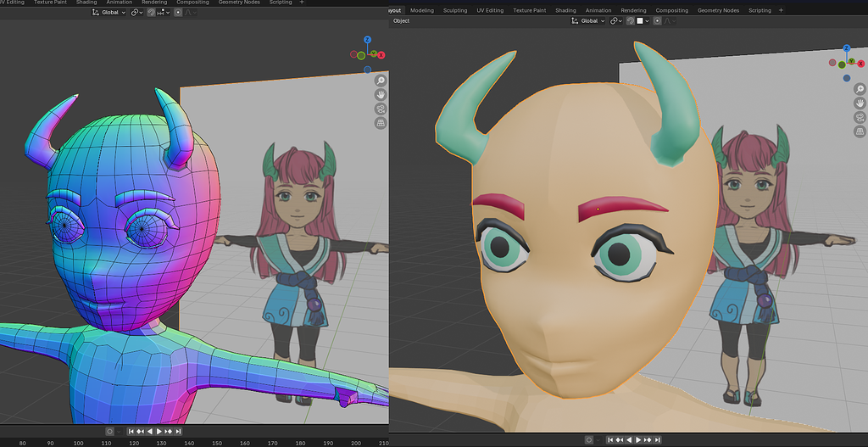Open UV Editing workspace in right window
This screenshot has width=868, height=447.
click(490, 10)
